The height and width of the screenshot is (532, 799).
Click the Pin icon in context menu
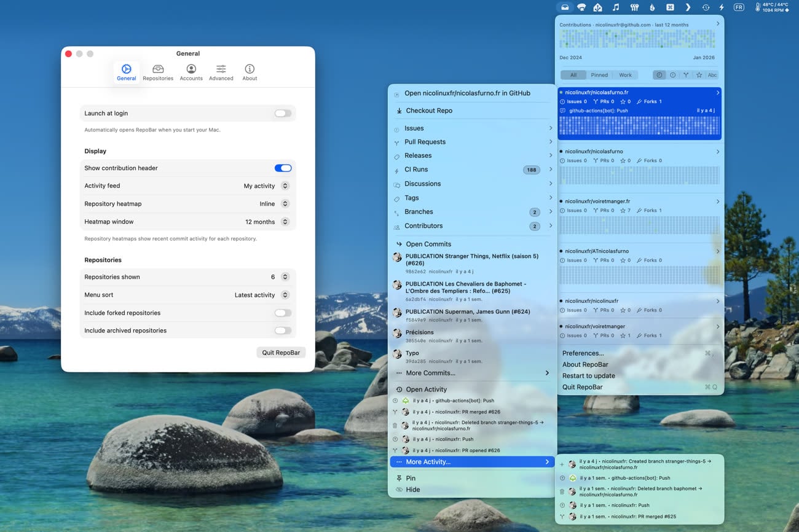pyautogui.click(x=399, y=479)
